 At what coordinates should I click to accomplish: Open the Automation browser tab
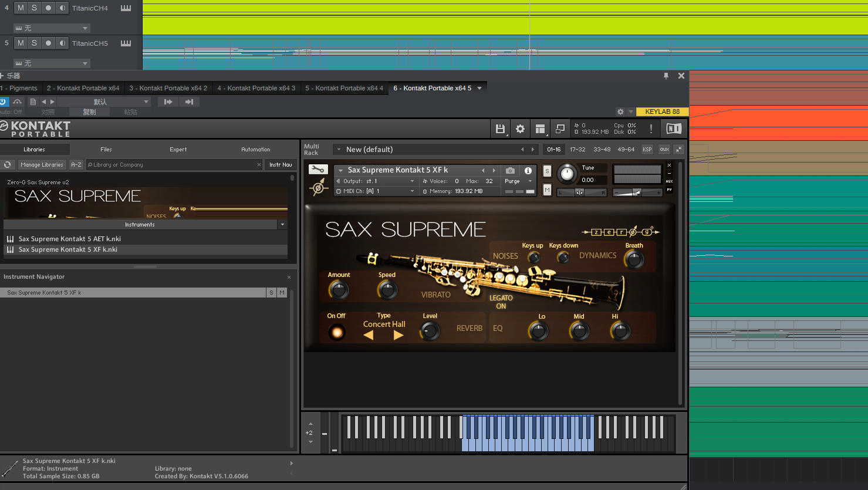(x=256, y=150)
